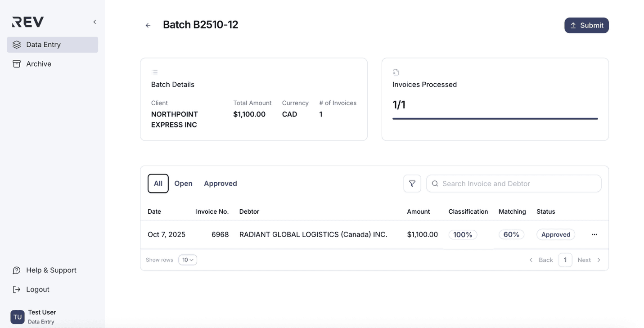Focus the Search Invoice and Debtor field

(x=518, y=184)
